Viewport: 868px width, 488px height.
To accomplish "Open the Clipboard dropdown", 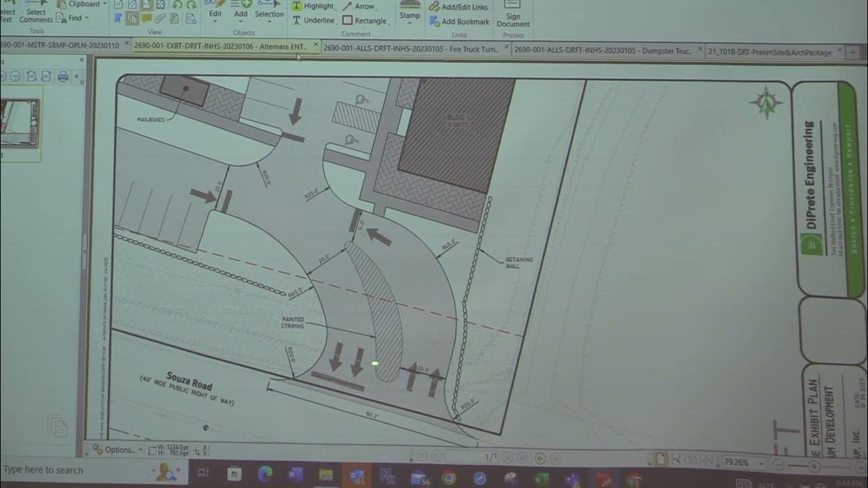I will tap(83, 4).
